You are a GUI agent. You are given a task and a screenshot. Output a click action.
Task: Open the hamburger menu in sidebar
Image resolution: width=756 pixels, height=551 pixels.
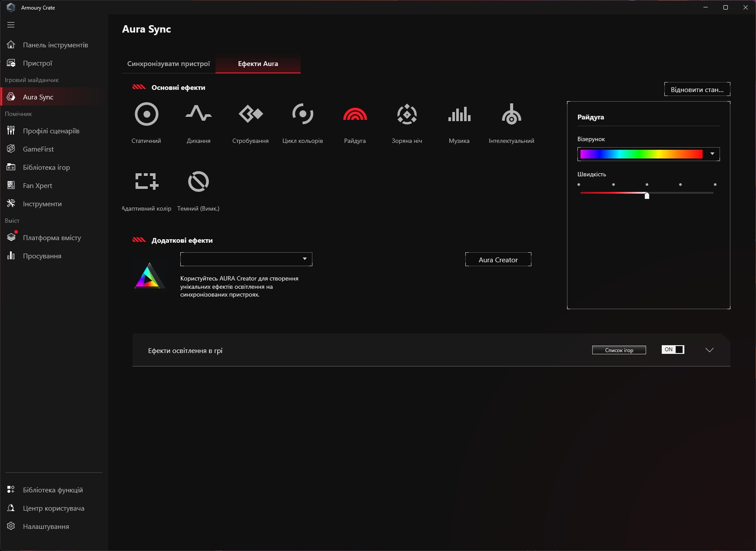11,25
